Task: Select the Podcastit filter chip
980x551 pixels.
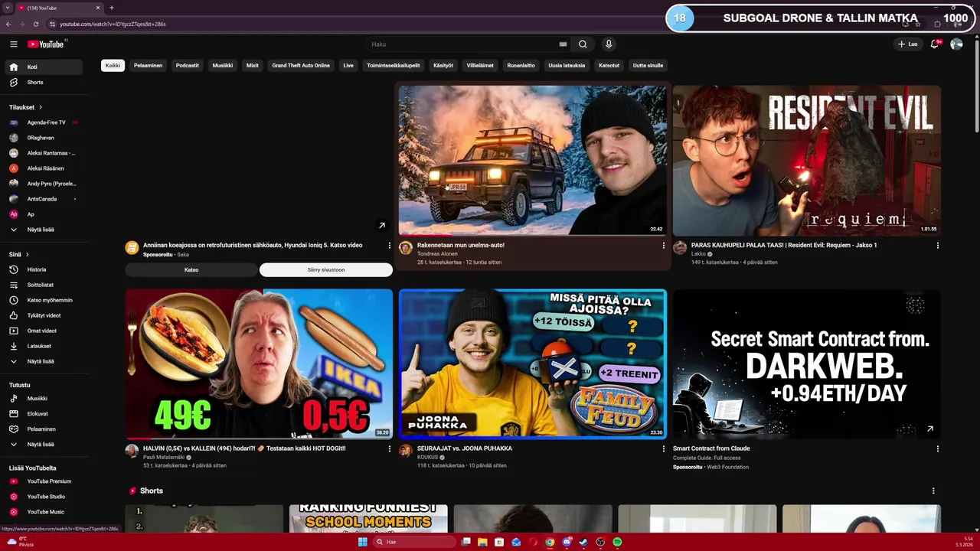Action: point(187,66)
